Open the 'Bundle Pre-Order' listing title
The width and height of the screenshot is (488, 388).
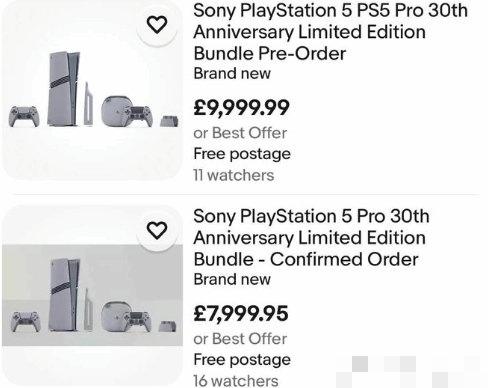click(330, 32)
